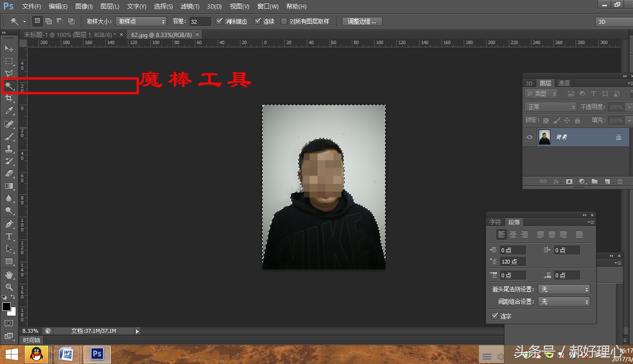The width and height of the screenshot is (633, 364).
Task: Select the Hand tool
Action: (9, 274)
